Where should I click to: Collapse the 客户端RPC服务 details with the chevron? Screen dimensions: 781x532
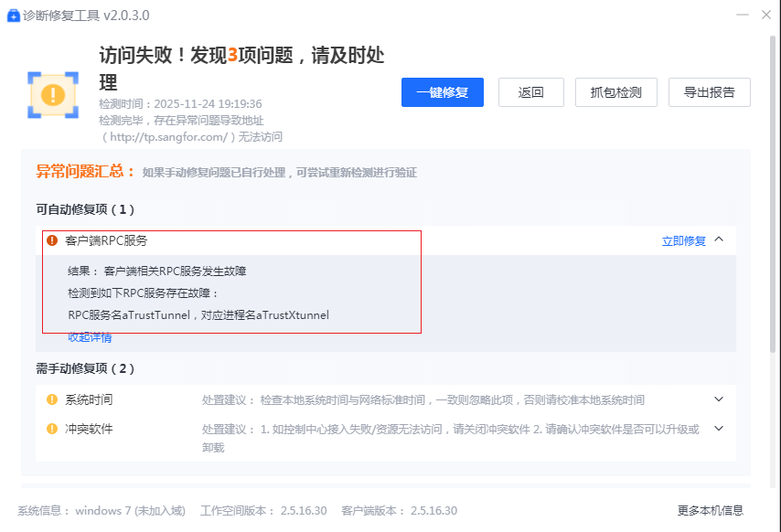tap(719, 240)
